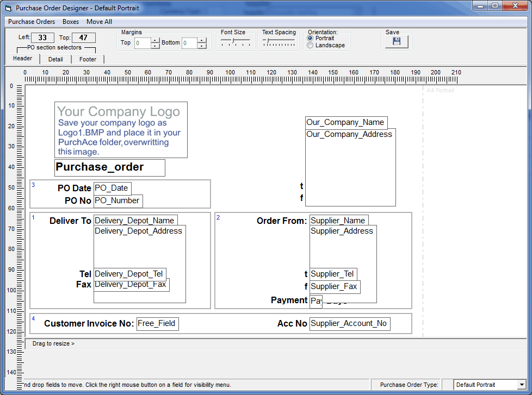Open the Purchase Order Type dropdown
The width and height of the screenshot is (532, 395).
[523, 384]
